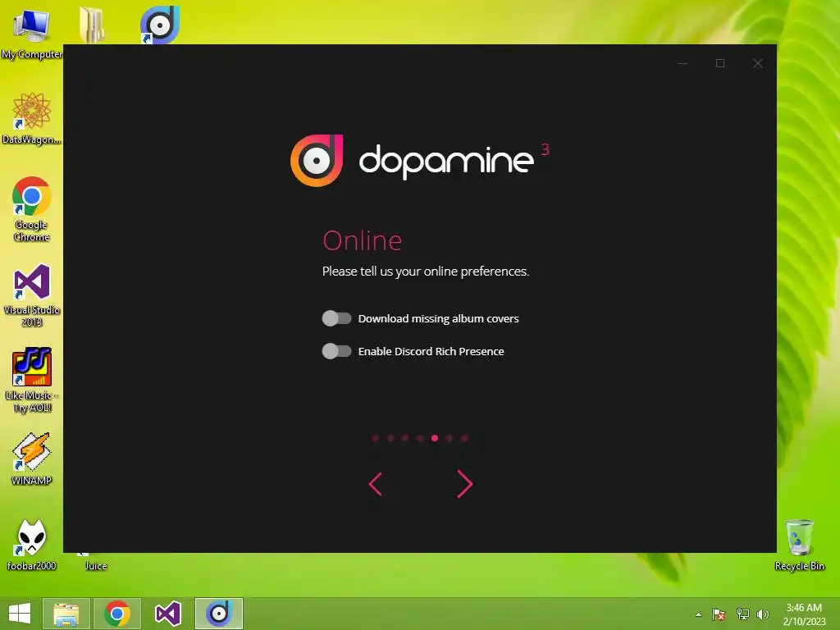The height and width of the screenshot is (630, 840).
Task: Click the Online heading text
Action: coord(362,240)
